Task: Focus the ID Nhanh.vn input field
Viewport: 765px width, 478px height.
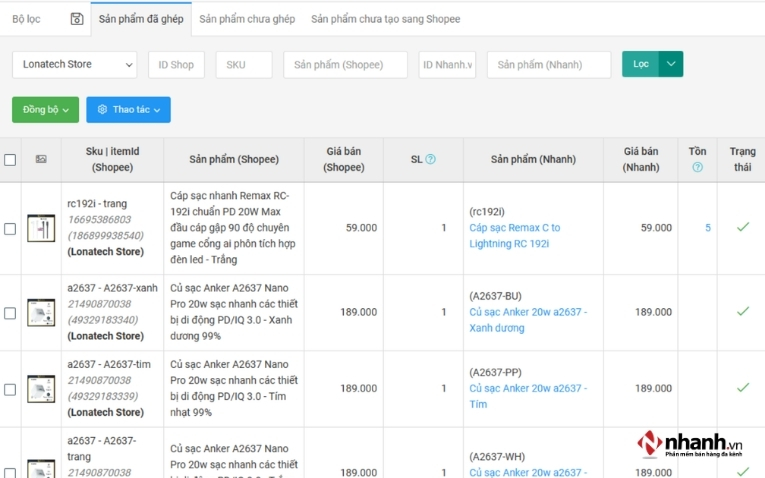Action: tap(447, 64)
